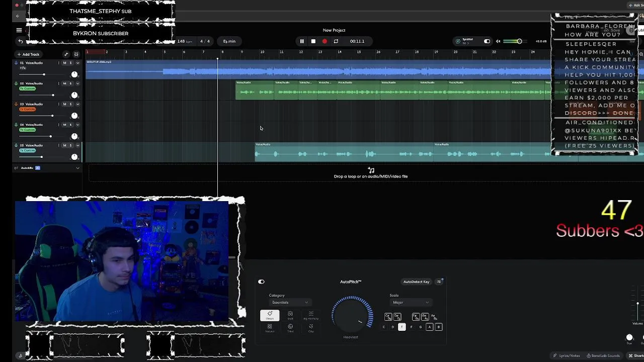Screen dimensions: 644x362
Task: Solo track 02 Voice/Audio
Action: click(x=70, y=83)
